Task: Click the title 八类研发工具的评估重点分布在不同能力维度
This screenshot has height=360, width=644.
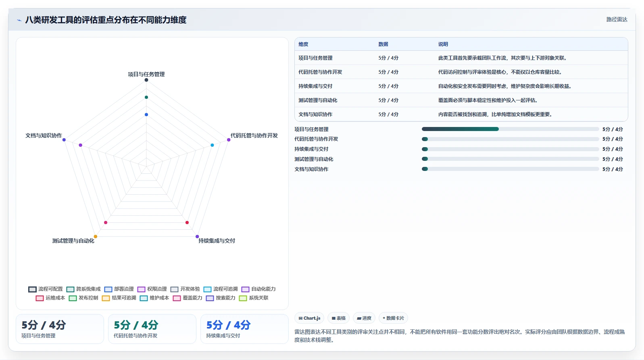Action: click(106, 20)
